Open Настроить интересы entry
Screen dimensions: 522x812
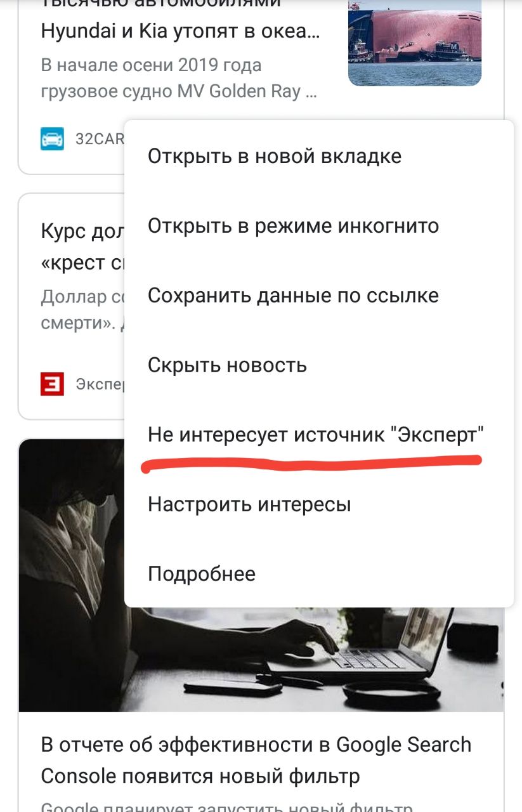click(249, 505)
